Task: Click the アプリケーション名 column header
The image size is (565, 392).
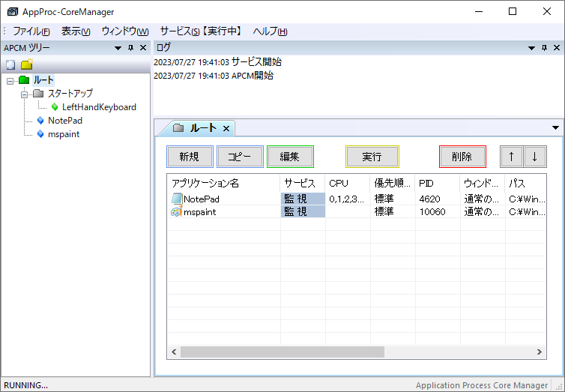Action: point(223,183)
